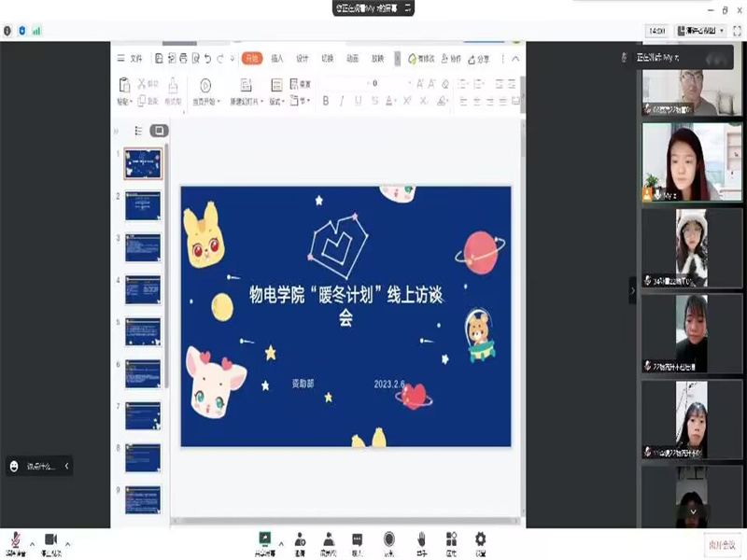This screenshot has width=747, height=560.
Task: Unmute the microphone in the meeting toolbar
Action: 15,539
